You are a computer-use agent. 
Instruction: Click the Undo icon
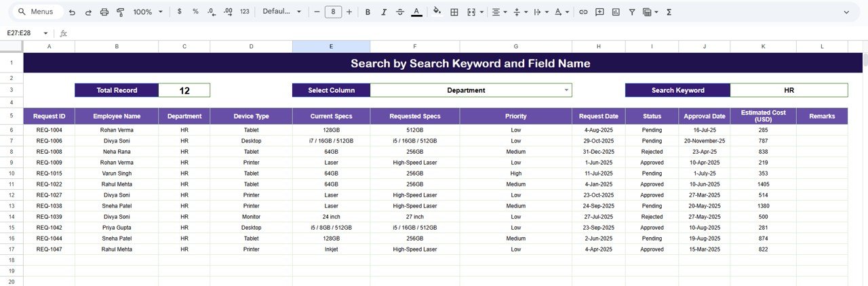coord(72,12)
